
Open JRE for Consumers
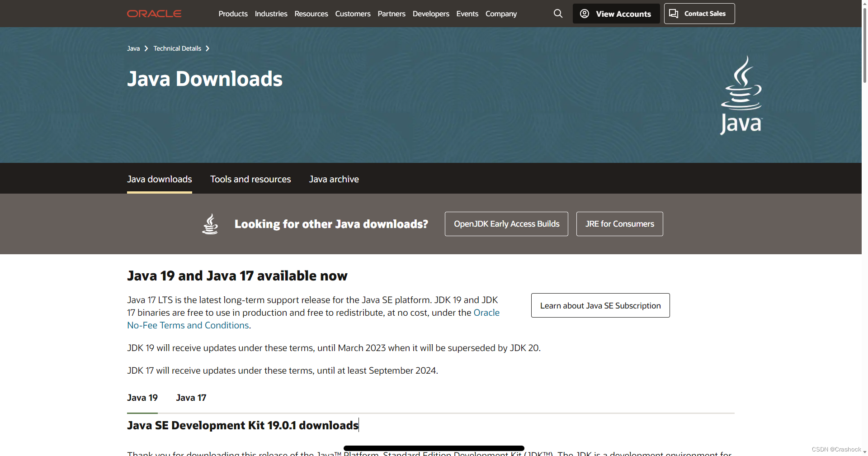tap(620, 224)
